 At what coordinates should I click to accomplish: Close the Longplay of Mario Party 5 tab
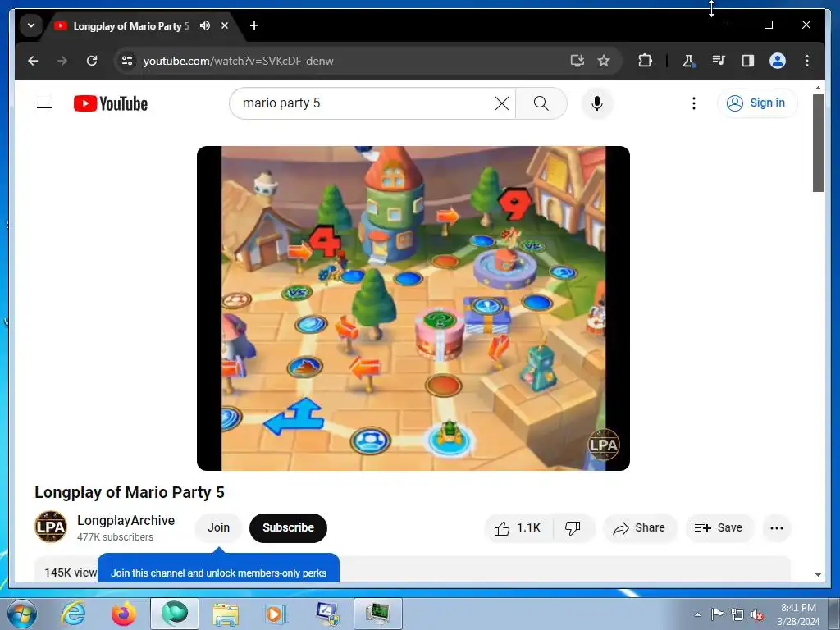click(225, 25)
